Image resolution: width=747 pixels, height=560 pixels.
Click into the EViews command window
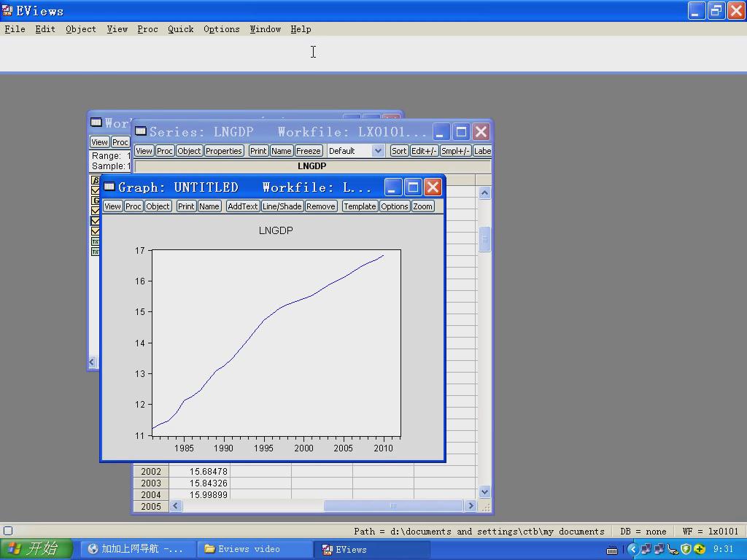(x=373, y=53)
